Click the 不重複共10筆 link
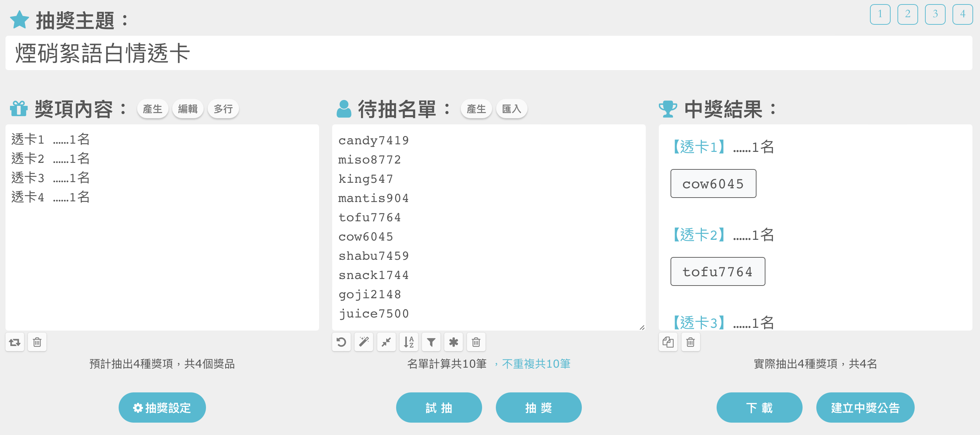Viewport: 980px width, 435px height. [x=536, y=364]
